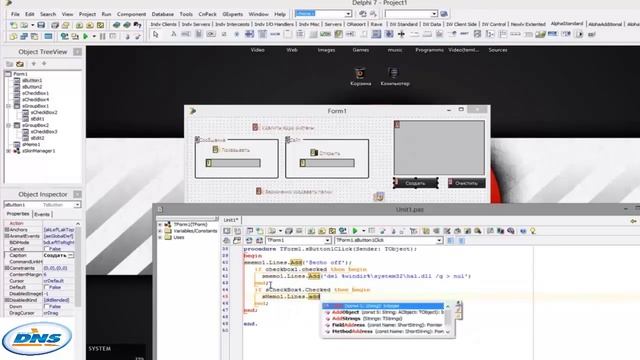Click the Save icon in main toolbar
This screenshot has height=360, width=640.
tap(41, 25)
